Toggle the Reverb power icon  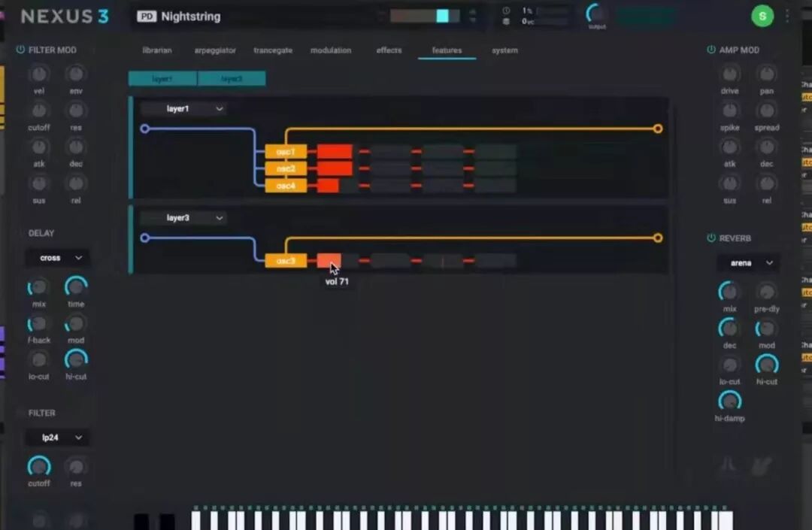click(x=711, y=238)
